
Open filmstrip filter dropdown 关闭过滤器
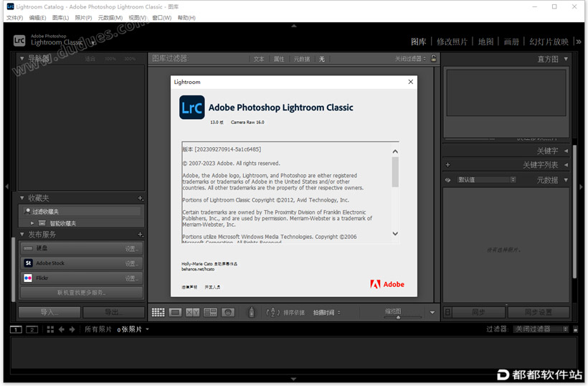[541, 329]
